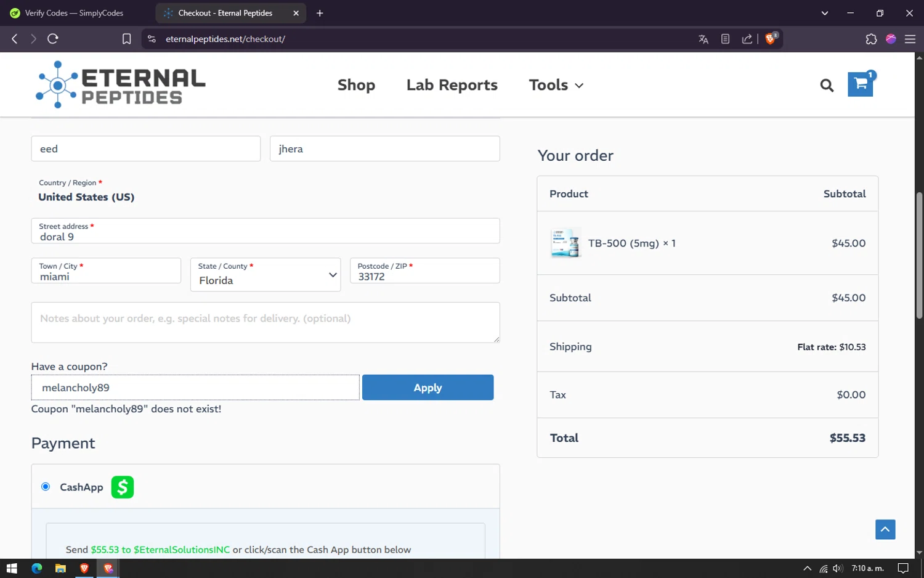Open the shopping cart icon
Viewport: 924px width, 578px height.
pos(861,84)
